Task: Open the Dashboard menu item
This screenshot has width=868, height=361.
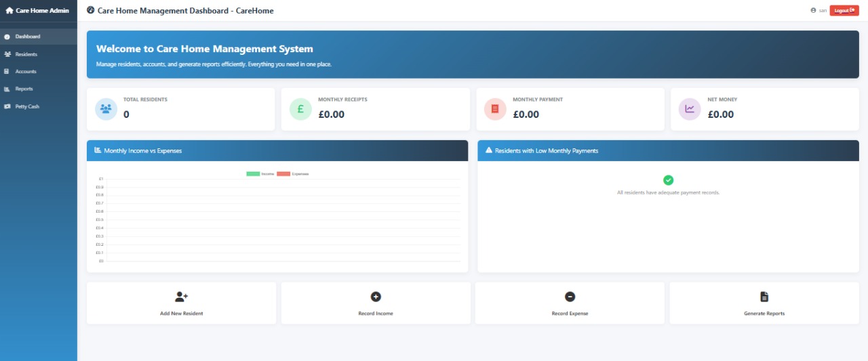Action: (x=39, y=37)
